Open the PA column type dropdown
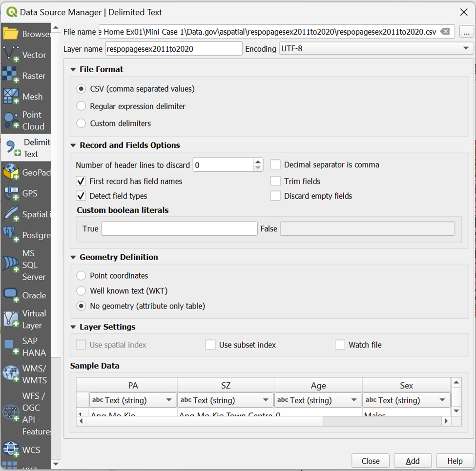Viewport: 476px width, 471px height. (132, 400)
